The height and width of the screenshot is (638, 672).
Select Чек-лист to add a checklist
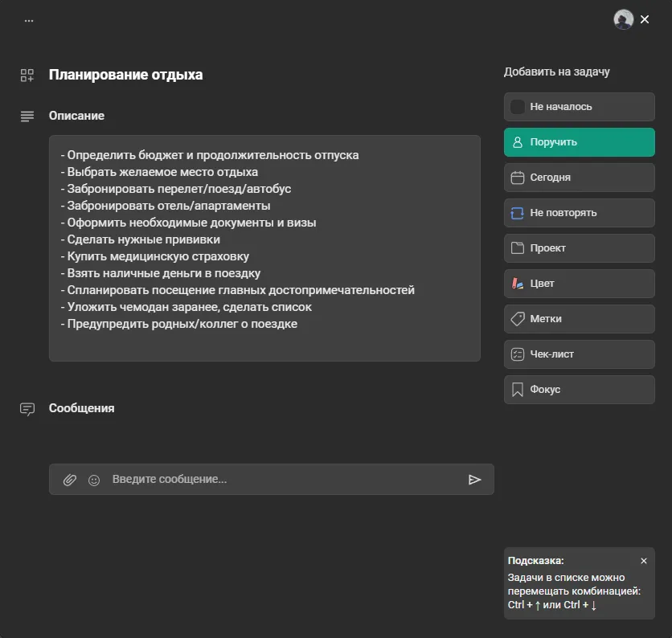579,354
